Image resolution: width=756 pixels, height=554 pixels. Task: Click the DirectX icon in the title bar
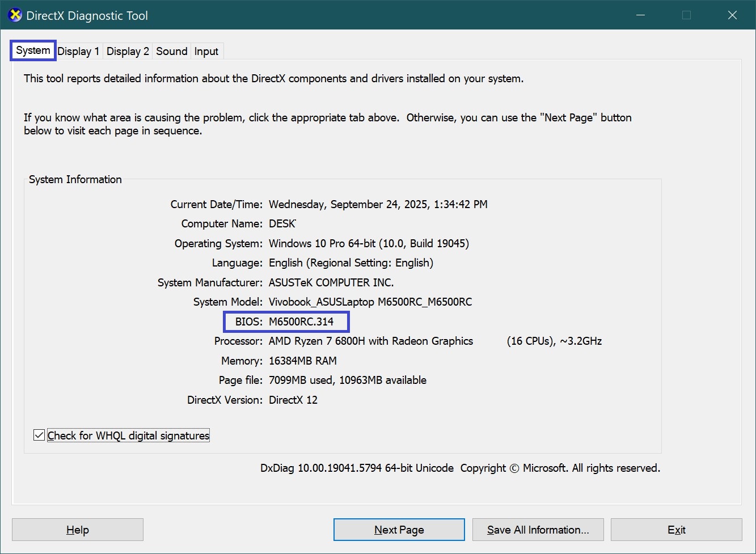(15, 15)
